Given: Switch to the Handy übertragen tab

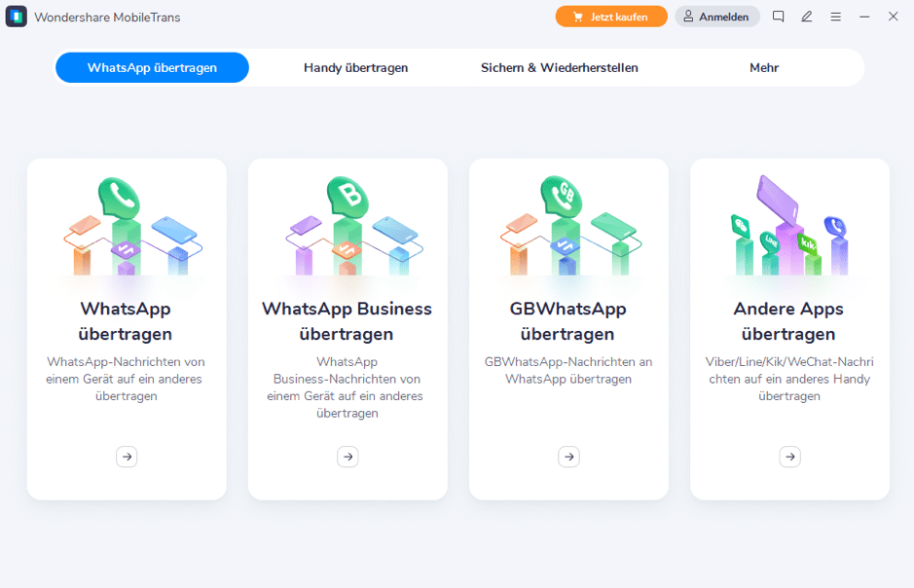Looking at the screenshot, I should pyautogui.click(x=355, y=67).
